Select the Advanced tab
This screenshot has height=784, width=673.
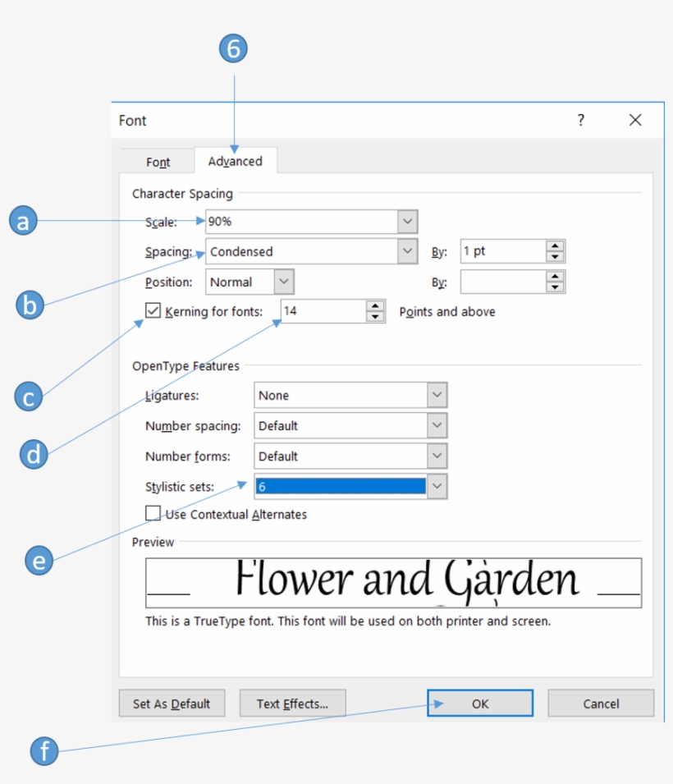235,162
